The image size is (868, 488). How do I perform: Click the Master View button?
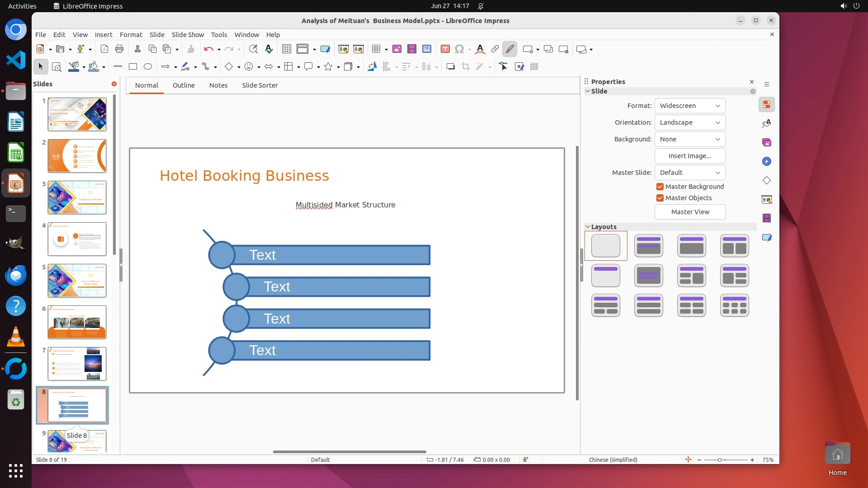tap(690, 212)
